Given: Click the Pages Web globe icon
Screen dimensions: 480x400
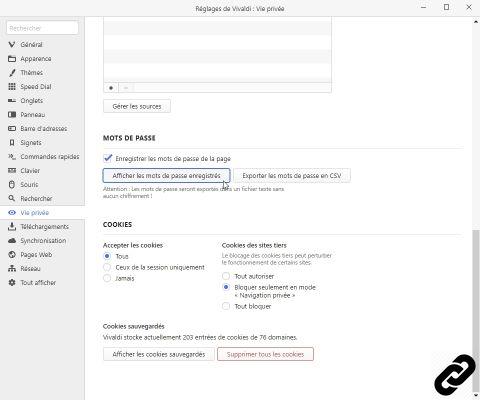Looking at the screenshot, I should click(12, 255).
